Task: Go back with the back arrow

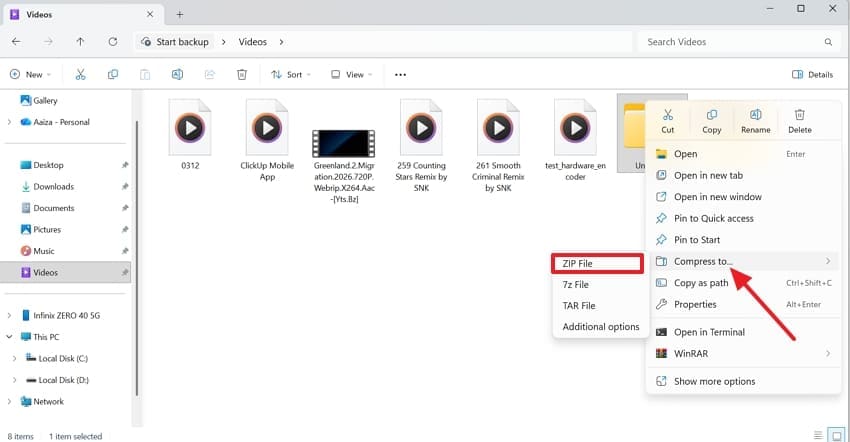Action: [x=16, y=42]
